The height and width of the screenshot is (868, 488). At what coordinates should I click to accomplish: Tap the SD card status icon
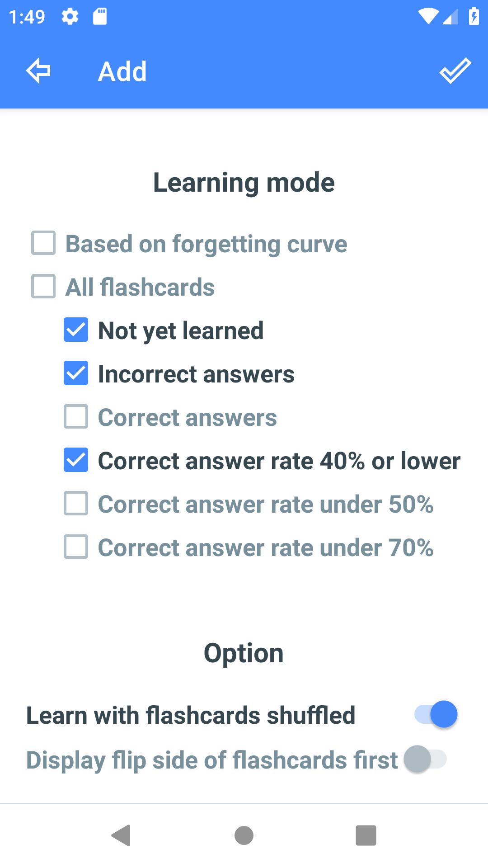pos(99,17)
